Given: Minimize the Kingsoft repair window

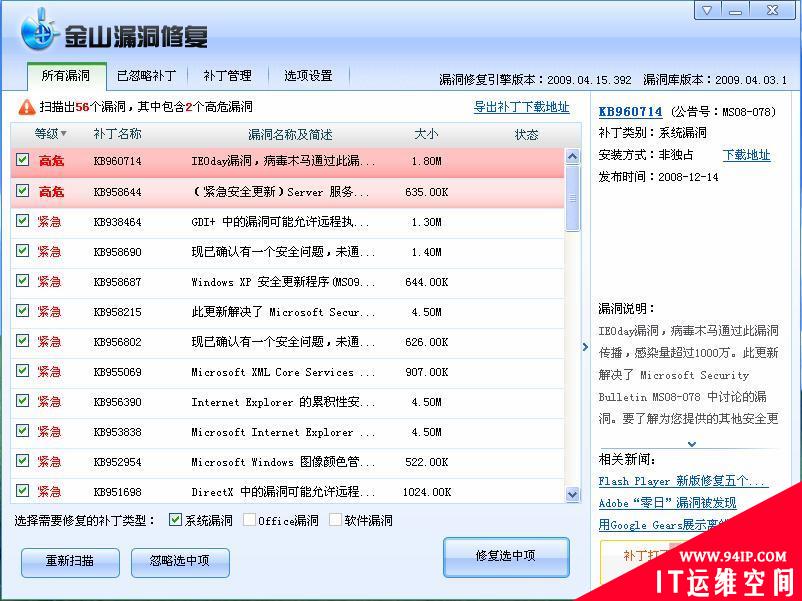Looking at the screenshot, I should pyautogui.click(x=735, y=10).
